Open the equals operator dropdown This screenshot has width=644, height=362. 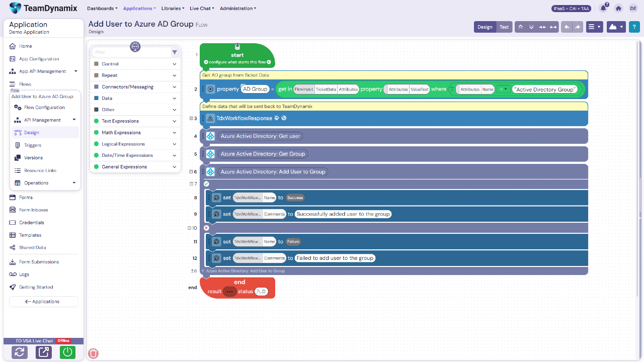click(x=503, y=89)
